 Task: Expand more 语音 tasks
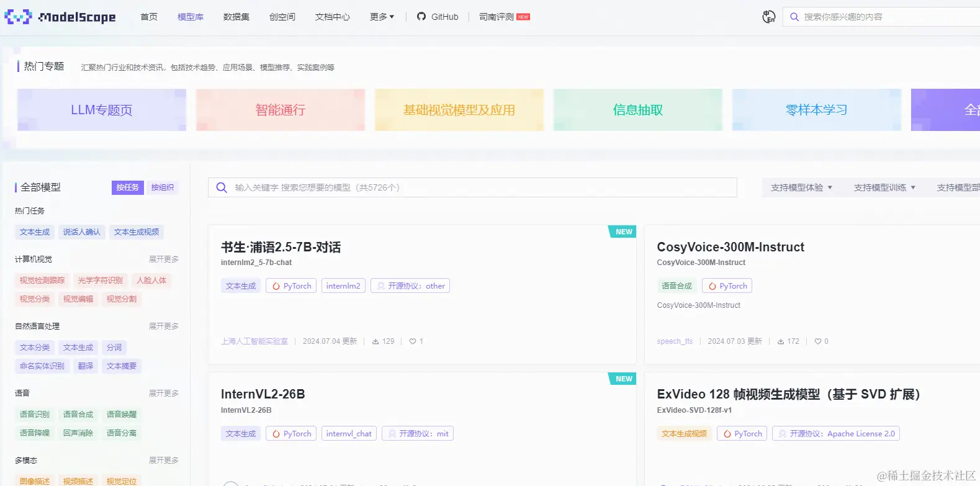(x=164, y=394)
